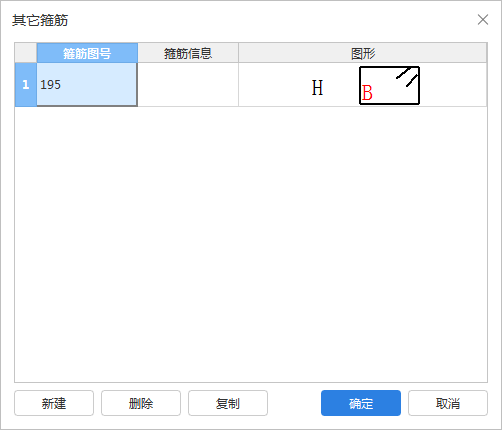502x430 pixels.
Task: Click the empty 箍筋信息 cell in row 1
Action: click(188, 85)
